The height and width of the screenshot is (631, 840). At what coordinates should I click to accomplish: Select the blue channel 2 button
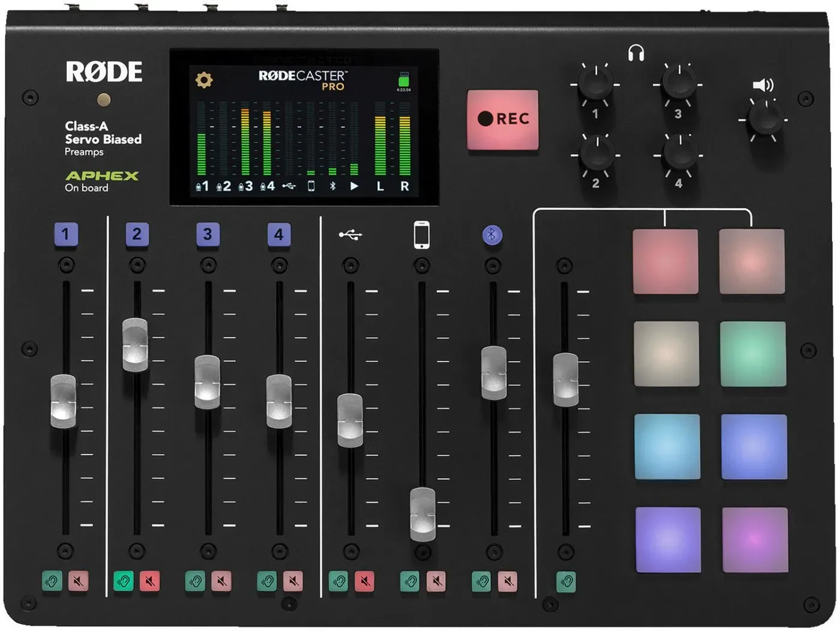tap(137, 234)
